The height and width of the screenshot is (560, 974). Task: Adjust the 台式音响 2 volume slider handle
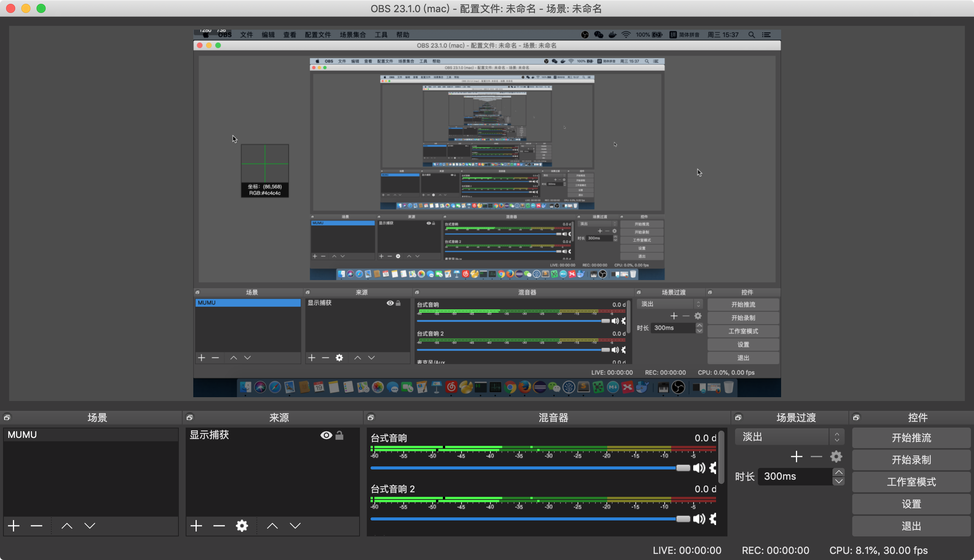click(x=683, y=519)
